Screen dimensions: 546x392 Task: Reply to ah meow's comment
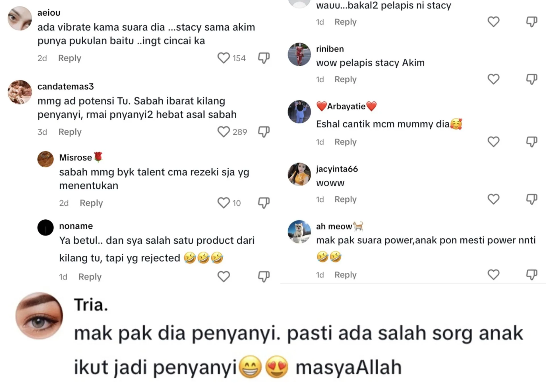pos(346,275)
